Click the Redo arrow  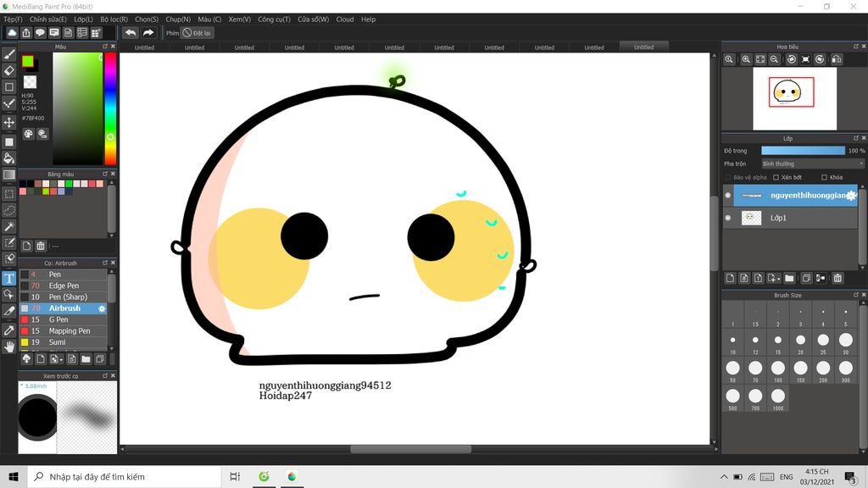point(148,33)
